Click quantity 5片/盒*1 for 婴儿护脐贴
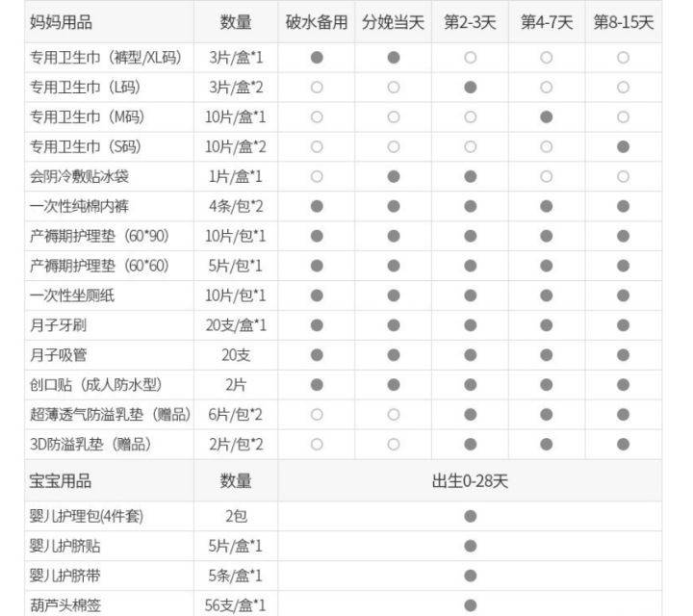The height and width of the screenshot is (616, 693). pyautogui.click(x=236, y=546)
